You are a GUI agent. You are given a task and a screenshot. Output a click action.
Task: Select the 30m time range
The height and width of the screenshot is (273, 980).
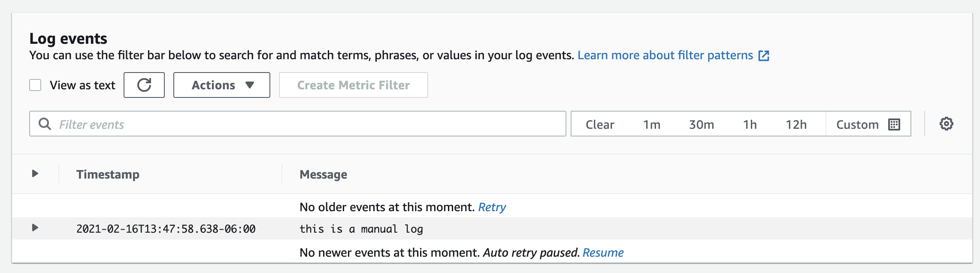click(x=701, y=124)
